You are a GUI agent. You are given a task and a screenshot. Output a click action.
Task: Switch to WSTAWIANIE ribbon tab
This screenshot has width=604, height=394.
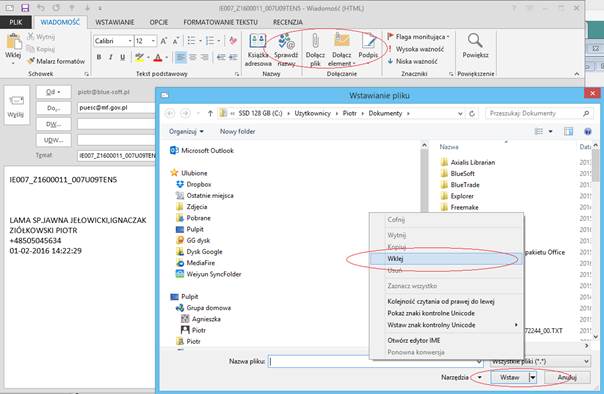coord(115,22)
